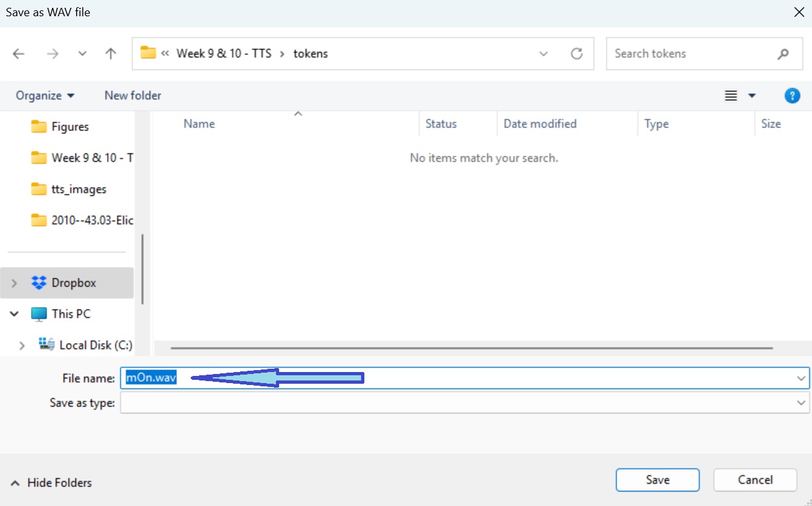Expand the address bar history dropdown

coord(544,54)
